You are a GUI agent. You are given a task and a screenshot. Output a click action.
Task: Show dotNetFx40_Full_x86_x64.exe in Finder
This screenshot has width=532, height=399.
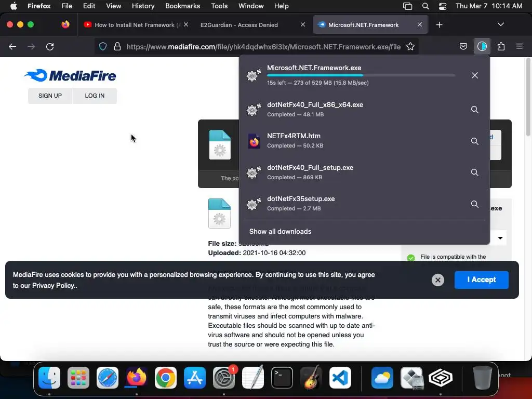click(x=475, y=110)
